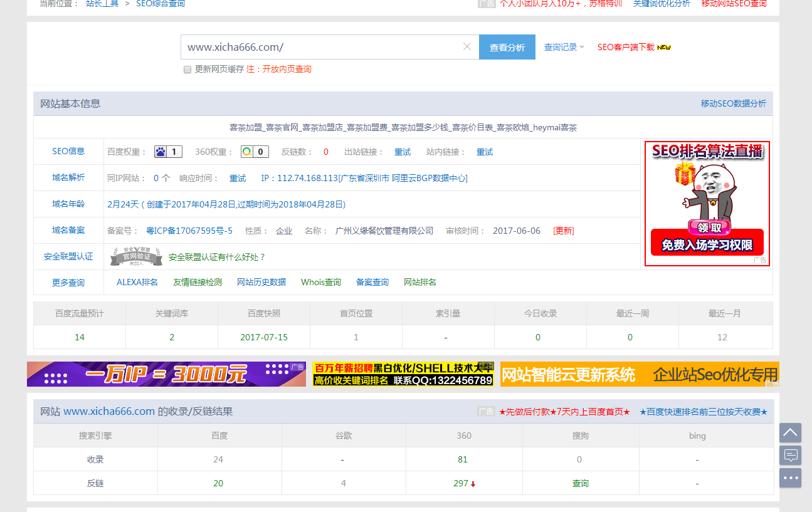Click the 百万年薪招聘 black banner
This screenshot has height=512, width=812.
coord(403,374)
